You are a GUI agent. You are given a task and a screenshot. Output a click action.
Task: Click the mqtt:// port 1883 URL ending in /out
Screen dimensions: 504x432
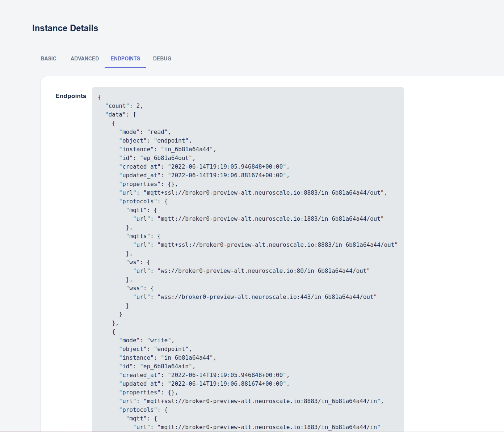tap(258, 219)
